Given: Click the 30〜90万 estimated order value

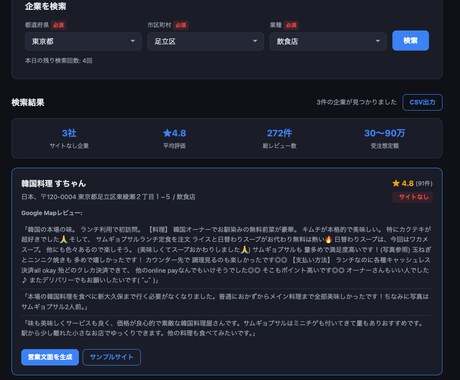Looking at the screenshot, I should point(385,138).
